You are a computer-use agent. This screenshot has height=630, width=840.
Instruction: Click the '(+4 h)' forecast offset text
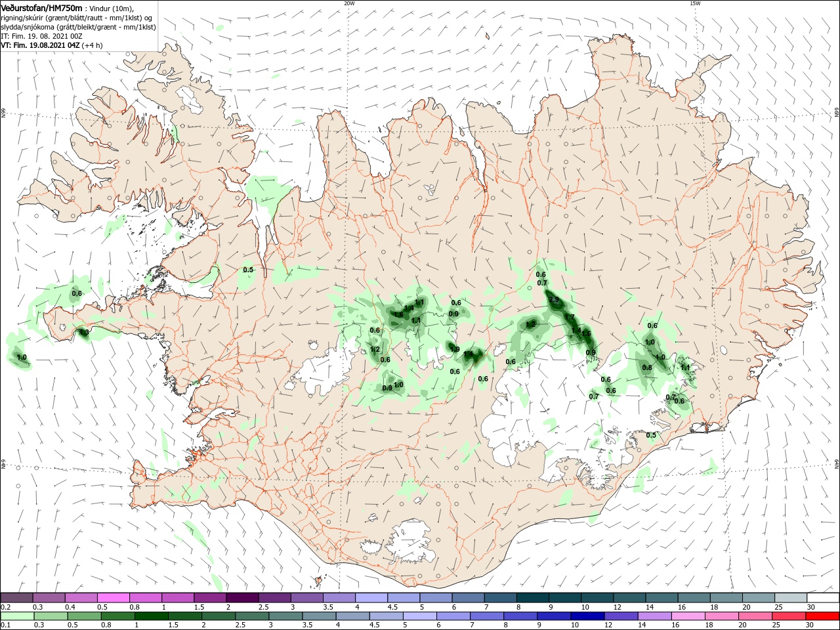pyautogui.click(x=92, y=45)
